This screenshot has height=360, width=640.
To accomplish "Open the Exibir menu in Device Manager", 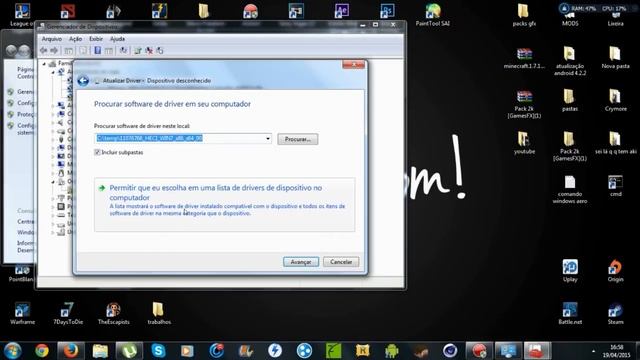I will tap(96, 39).
